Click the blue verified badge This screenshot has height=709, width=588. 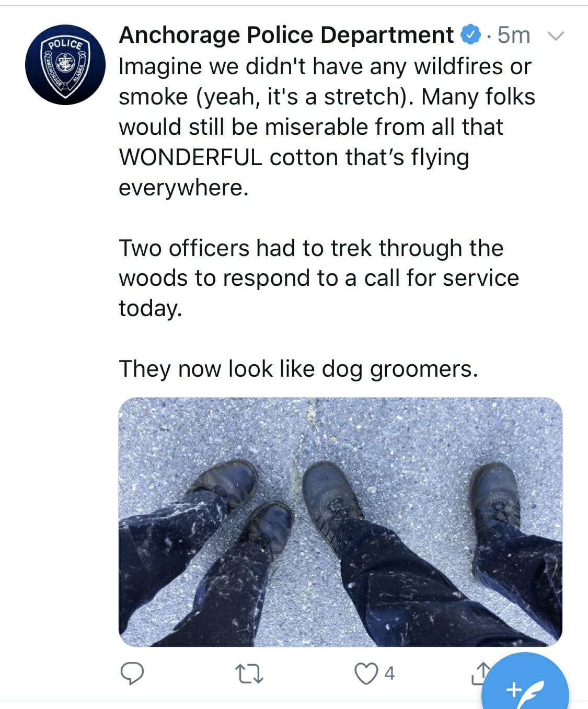(470, 35)
